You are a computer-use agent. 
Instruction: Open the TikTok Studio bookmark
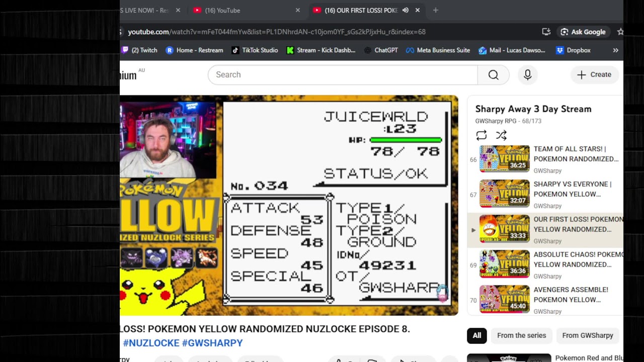[255, 50]
